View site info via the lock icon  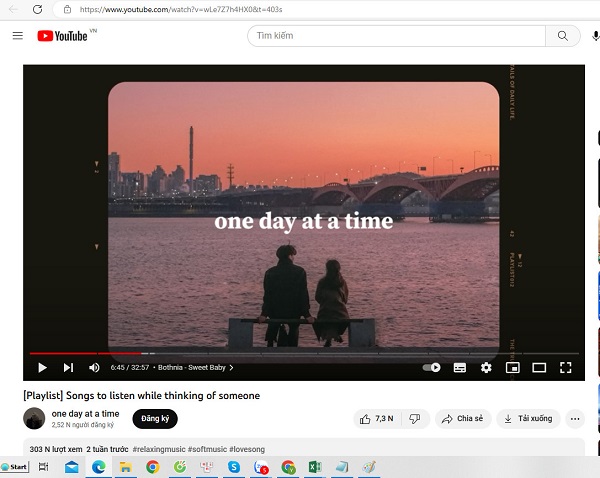pos(67,9)
